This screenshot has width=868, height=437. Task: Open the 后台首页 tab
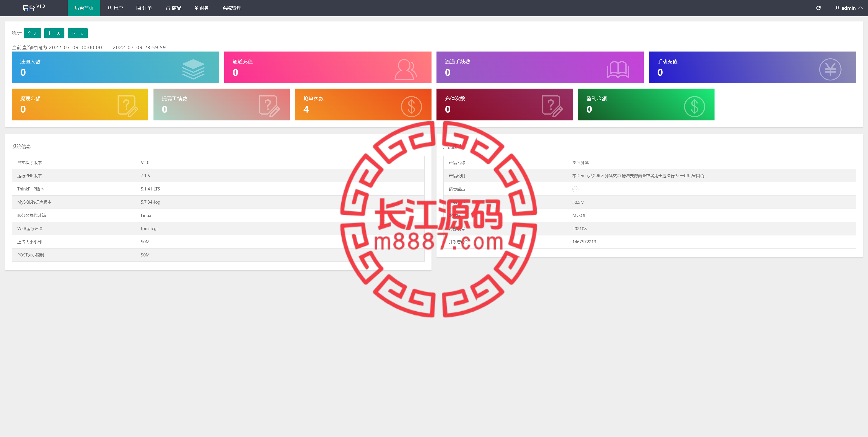[84, 8]
